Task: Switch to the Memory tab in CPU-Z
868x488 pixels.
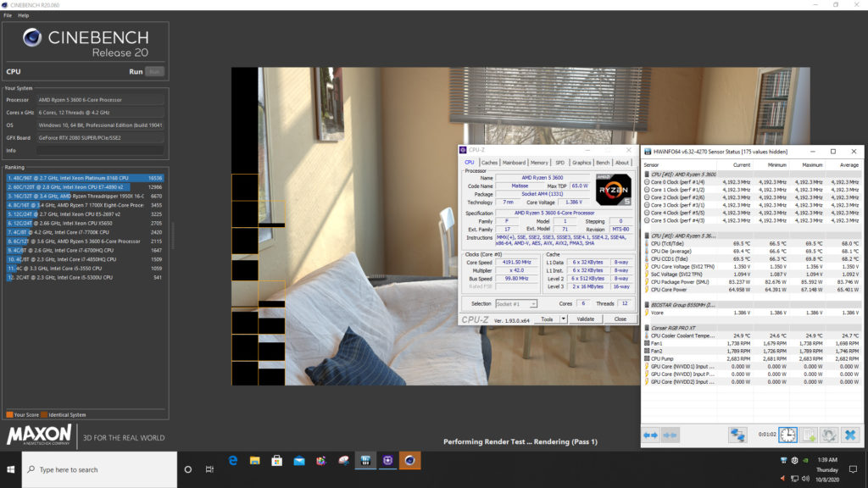Action: (x=539, y=163)
